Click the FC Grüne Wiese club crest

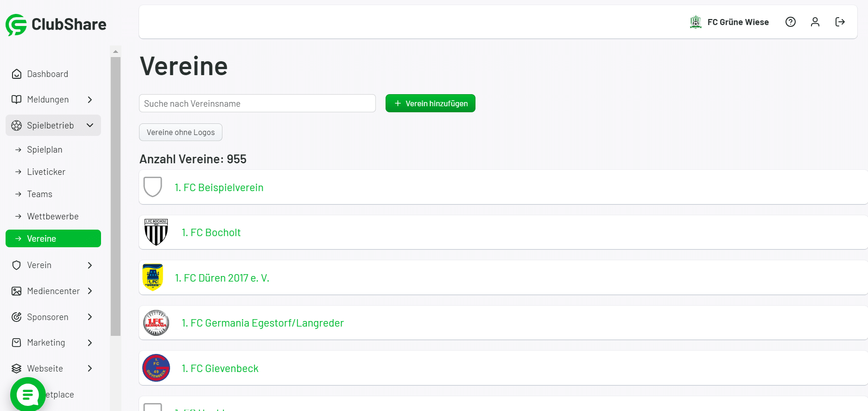(696, 22)
